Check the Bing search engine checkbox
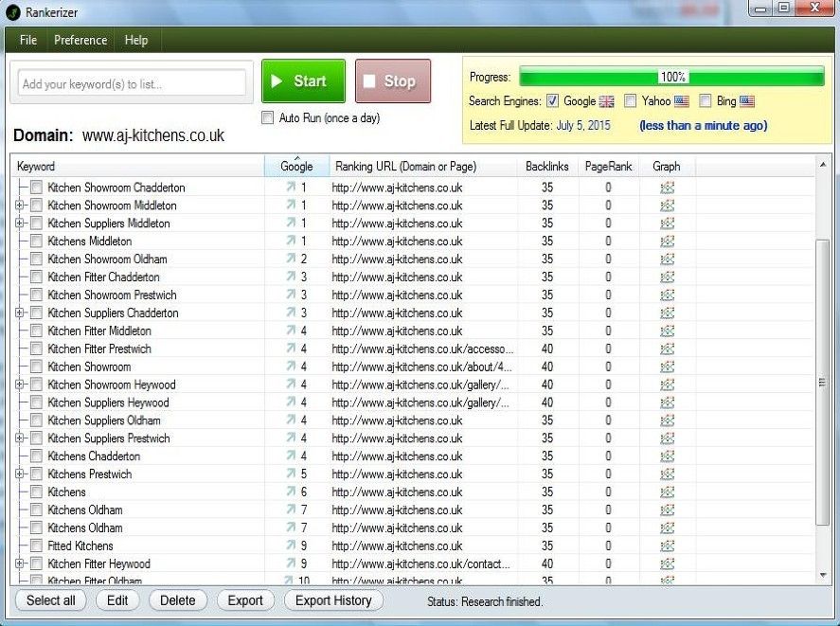The width and height of the screenshot is (840, 626). (705, 100)
